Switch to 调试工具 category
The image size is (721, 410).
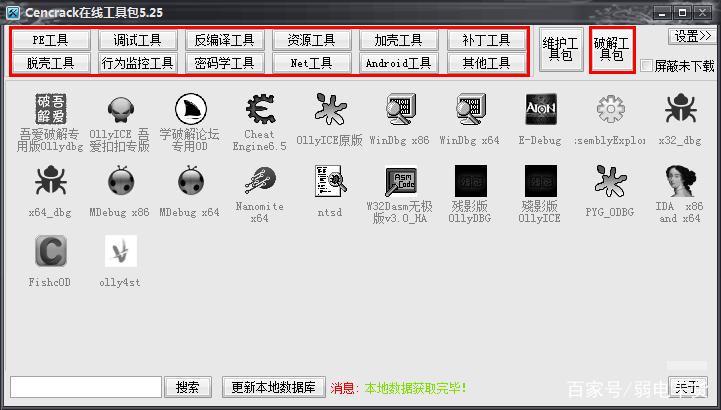point(137,40)
